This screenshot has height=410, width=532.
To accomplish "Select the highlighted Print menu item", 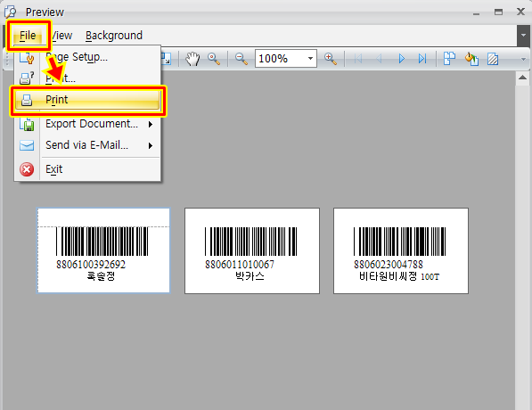I will click(x=87, y=100).
